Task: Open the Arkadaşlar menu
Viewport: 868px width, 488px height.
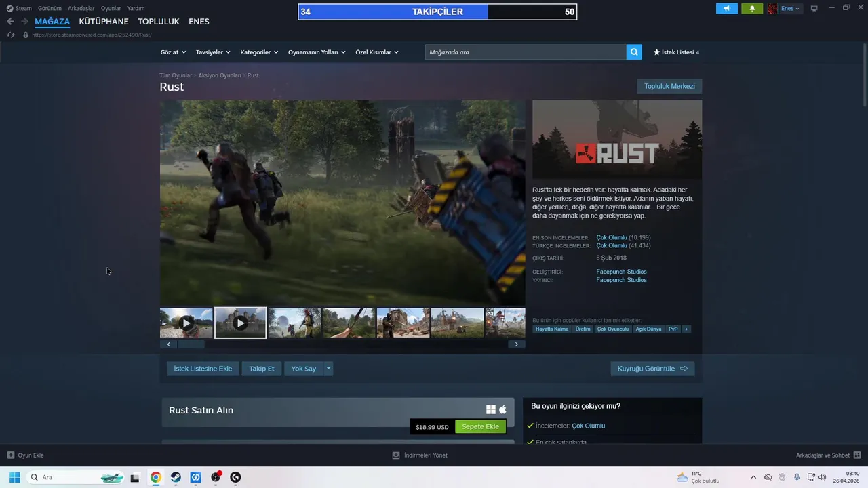Action: pyautogui.click(x=81, y=9)
